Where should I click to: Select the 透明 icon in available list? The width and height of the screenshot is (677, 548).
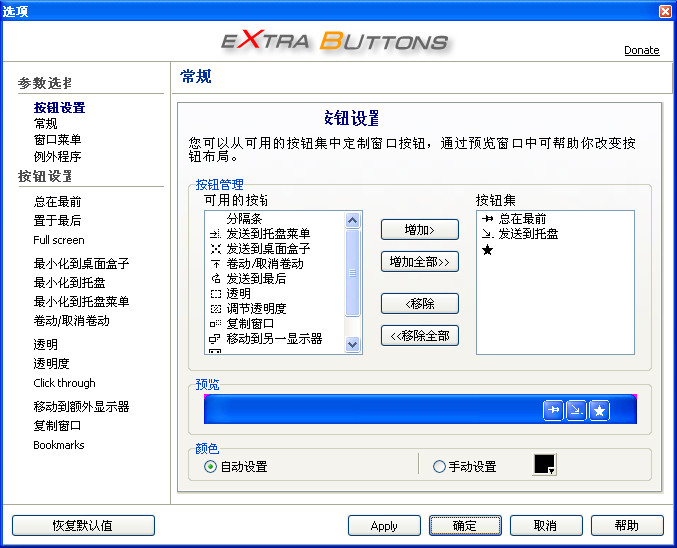(x=215, y=294)
